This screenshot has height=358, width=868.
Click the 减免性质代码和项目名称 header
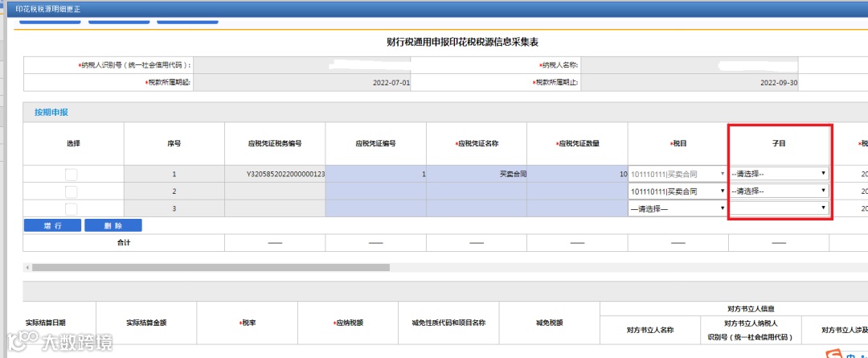(448, 323)
